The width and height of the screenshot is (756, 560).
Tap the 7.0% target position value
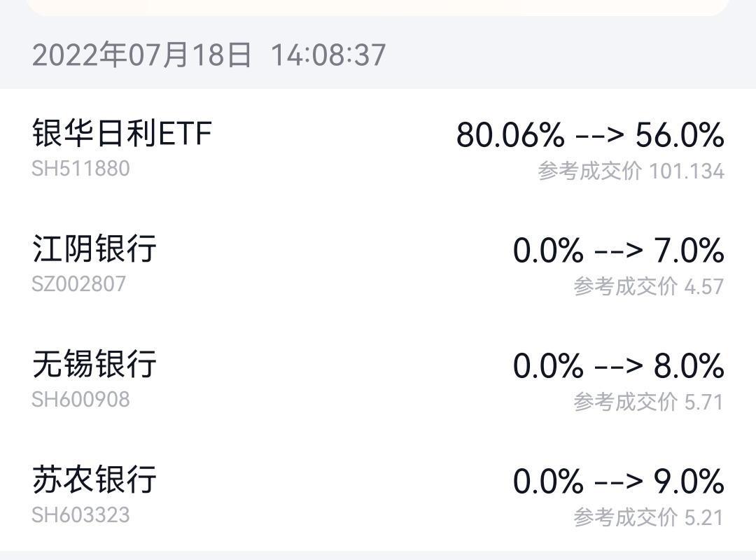pyautogui.click(x=689, y=250)
